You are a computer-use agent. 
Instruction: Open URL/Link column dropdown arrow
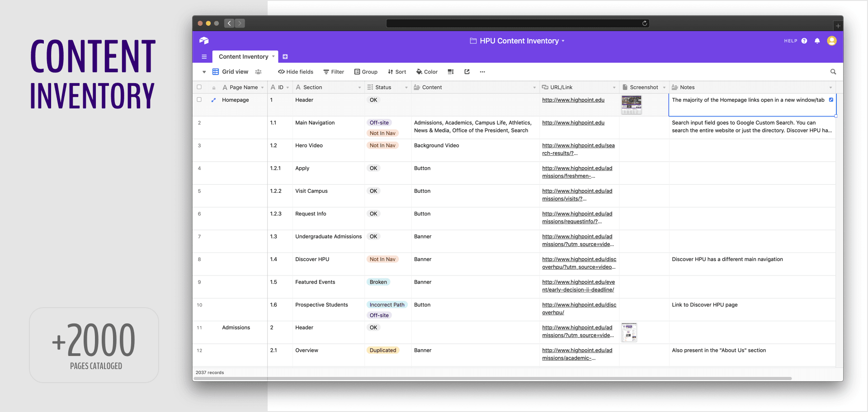(614, 88)
